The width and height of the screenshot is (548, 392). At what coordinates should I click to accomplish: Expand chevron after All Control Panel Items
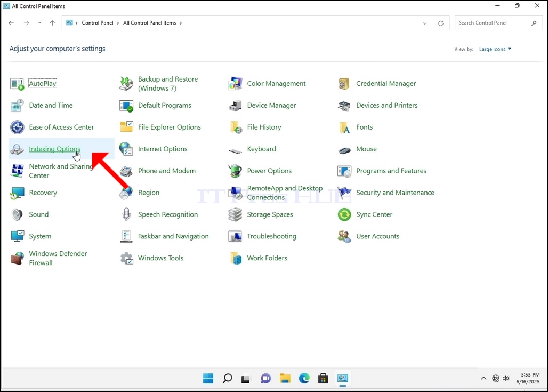click(181, 23)
